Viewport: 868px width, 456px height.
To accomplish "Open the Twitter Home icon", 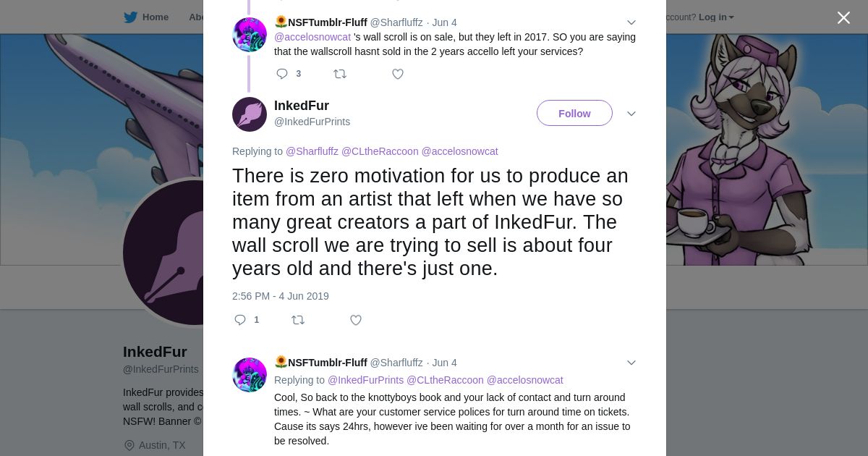I will click(x=131, y=17).
